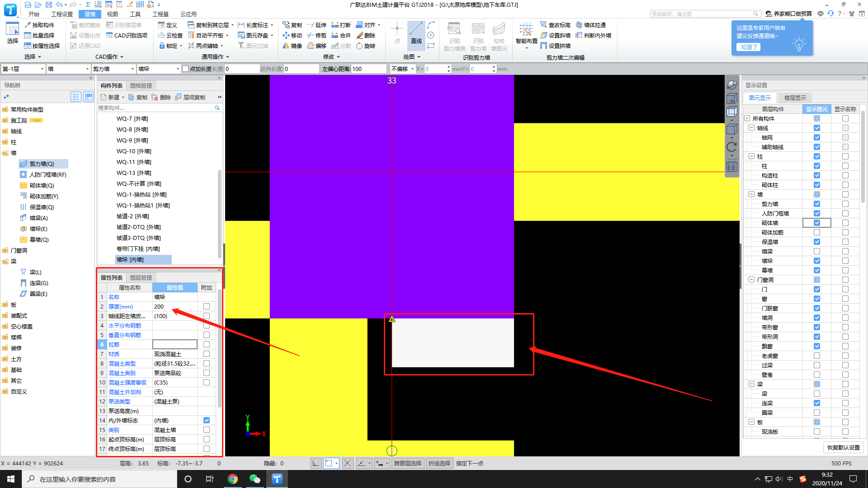The image size is (868, 488).
Task: Click the 左偏心距离 input field
Action: [x=369, y=69]
